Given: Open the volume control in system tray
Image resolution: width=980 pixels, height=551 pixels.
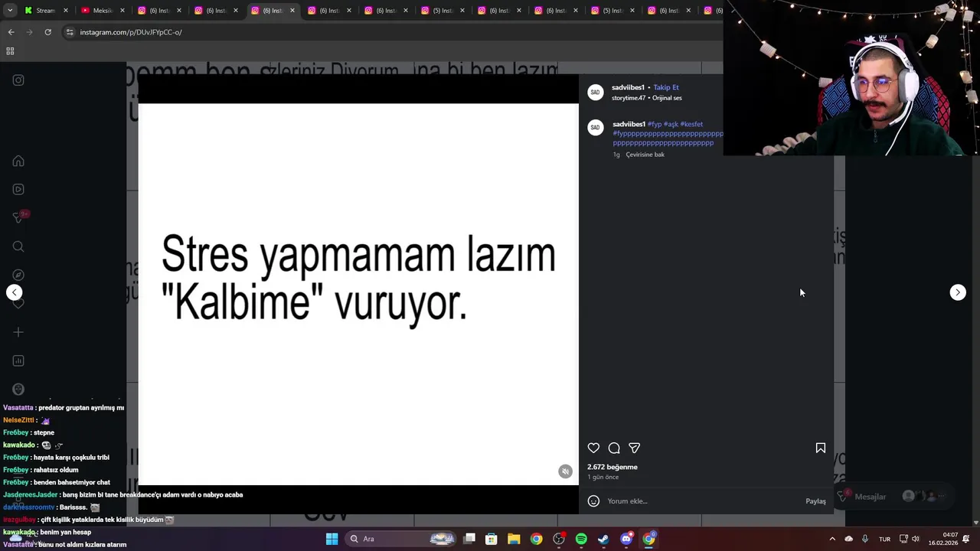Looking at the screenshot, I should 916,539.
